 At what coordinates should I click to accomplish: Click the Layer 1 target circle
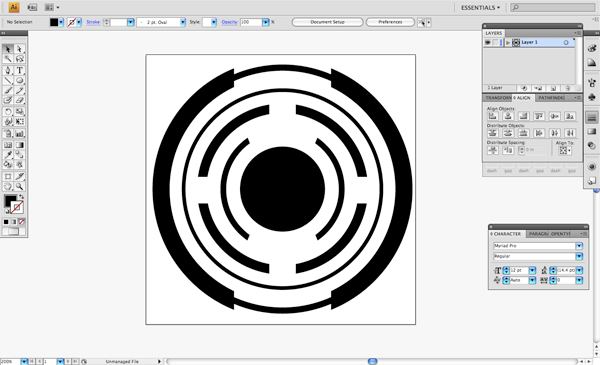point(566,42)
